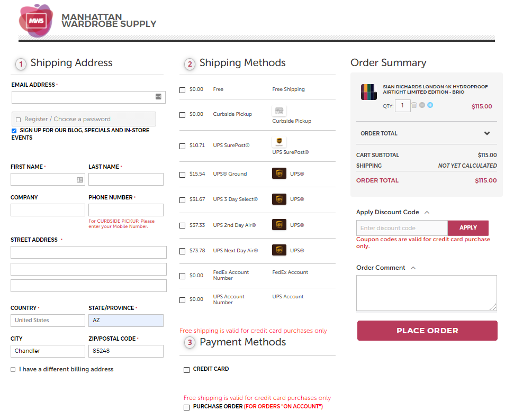Click the "NOT YET CALCULATED" shipping value

(467, 166)
